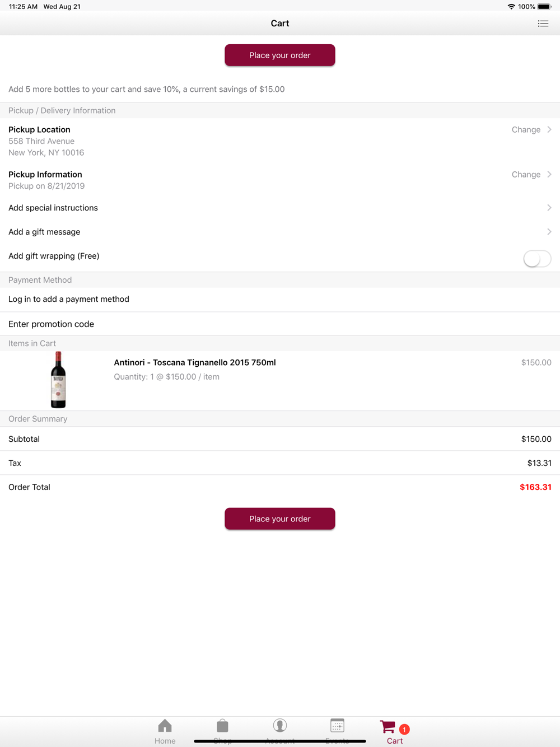Open the Account profile icon
This screenshot has width=560, height=747.
click(280, 726)
